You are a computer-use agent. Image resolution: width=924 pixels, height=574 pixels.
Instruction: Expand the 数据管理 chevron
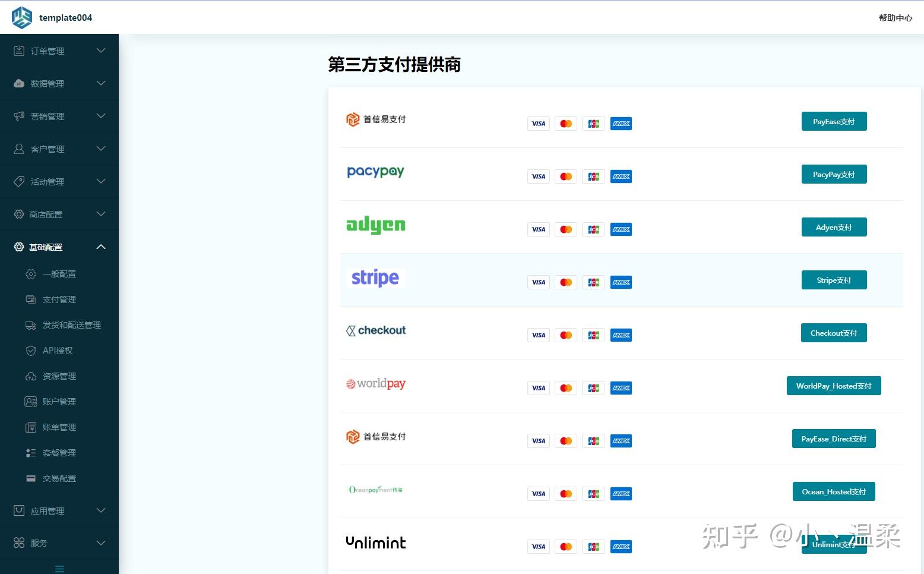[101, 83]
